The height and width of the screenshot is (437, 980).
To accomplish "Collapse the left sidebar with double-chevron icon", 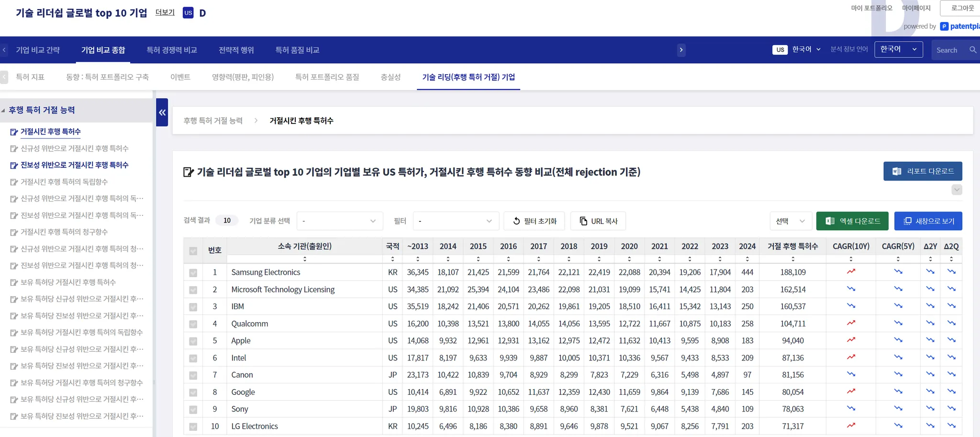I will 162,112.
